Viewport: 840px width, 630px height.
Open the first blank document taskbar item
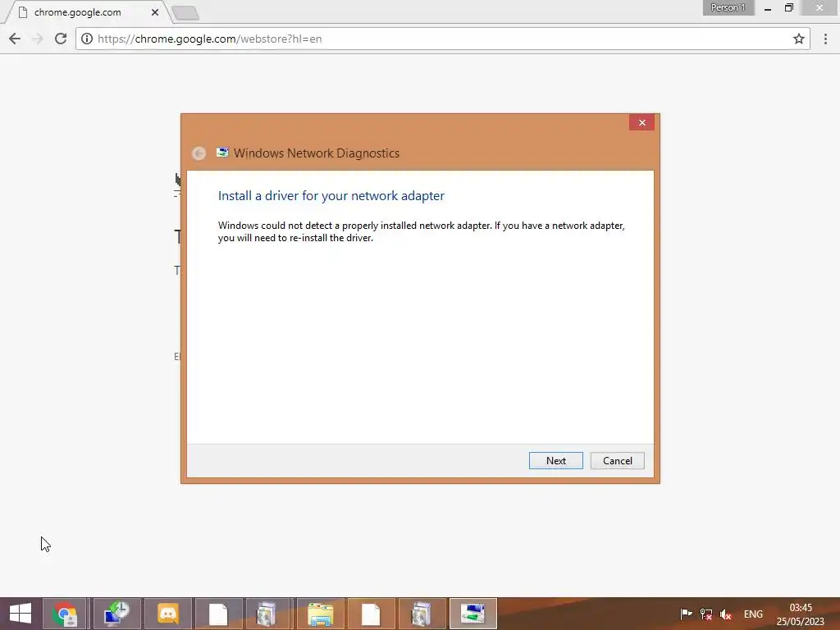(x=218, y=614)
